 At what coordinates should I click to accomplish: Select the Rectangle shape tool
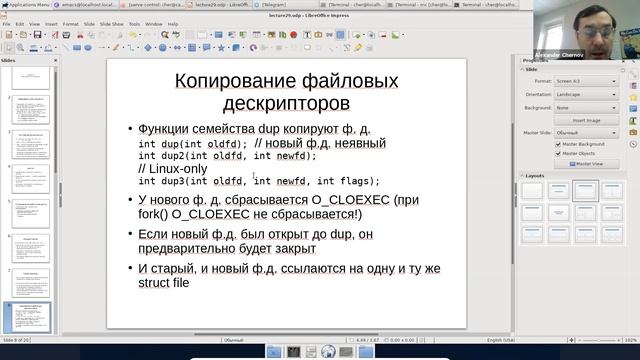77,48
